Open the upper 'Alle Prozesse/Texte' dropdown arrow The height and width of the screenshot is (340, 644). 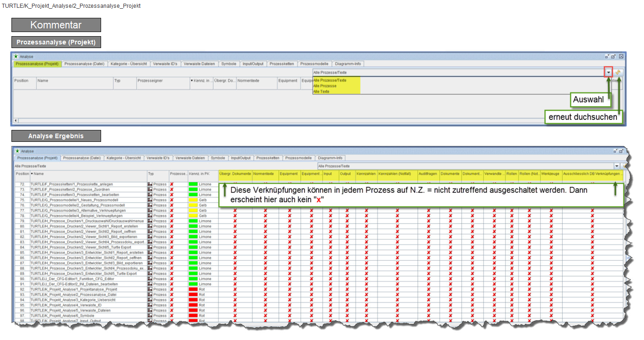(x=608, y=72)
